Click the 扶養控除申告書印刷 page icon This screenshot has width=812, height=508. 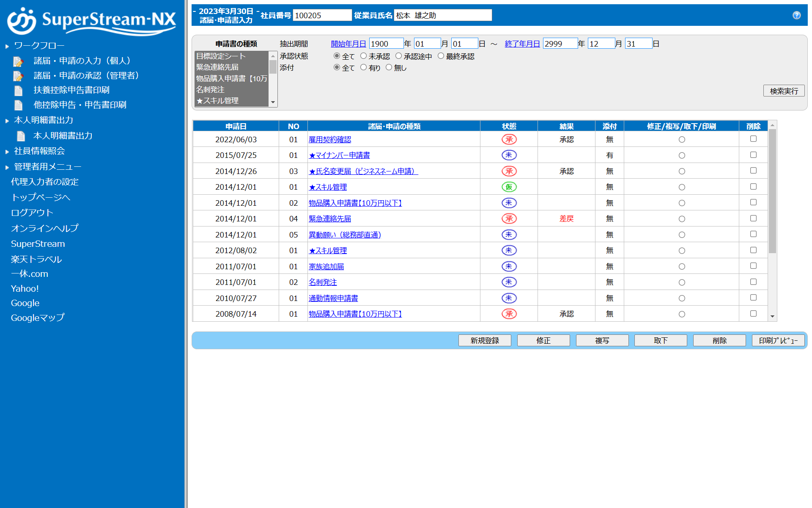pos(18,91)
